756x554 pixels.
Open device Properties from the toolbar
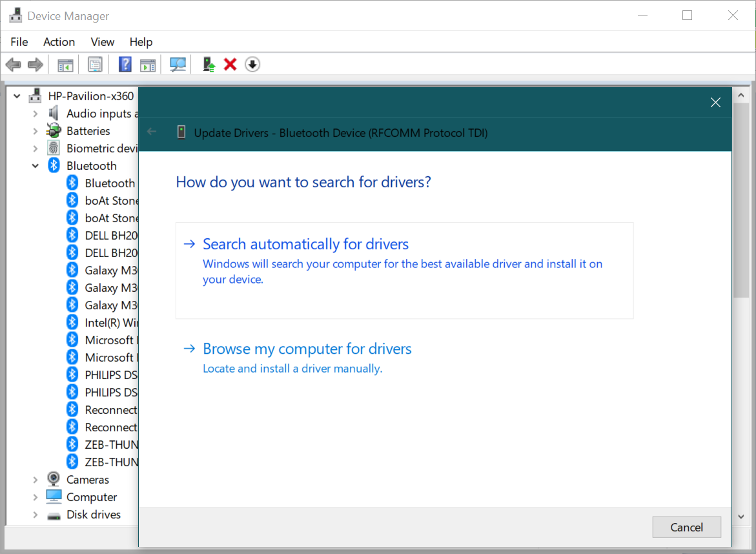coord(95,64)
